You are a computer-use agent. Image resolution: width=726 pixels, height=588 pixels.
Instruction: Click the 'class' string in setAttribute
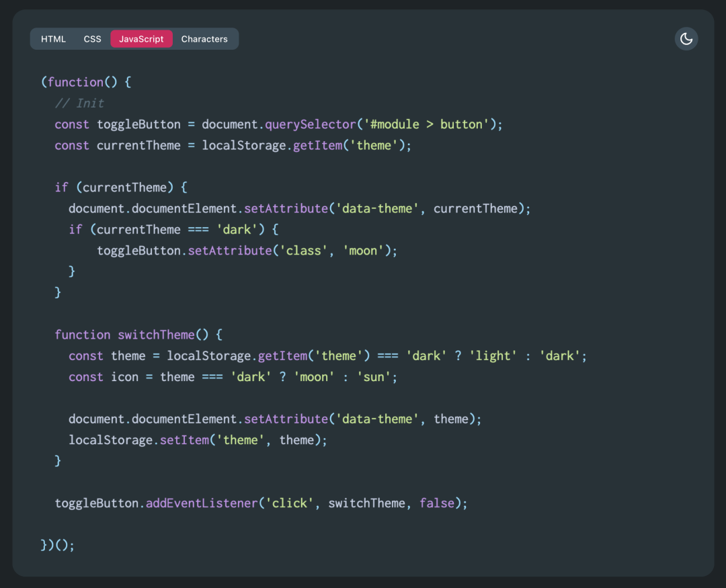pyautogui.click(x=303, y=251)
